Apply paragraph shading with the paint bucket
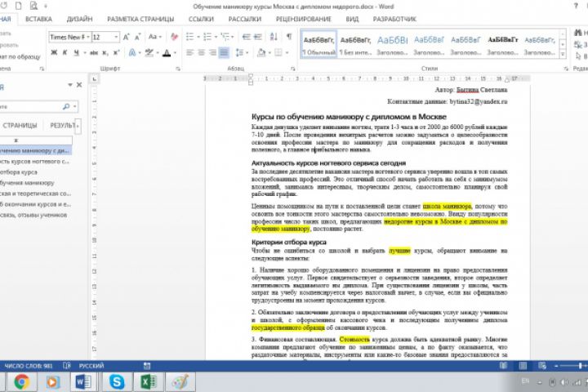The width and height of the screenshot is (588, 392). tap(261, 52)
